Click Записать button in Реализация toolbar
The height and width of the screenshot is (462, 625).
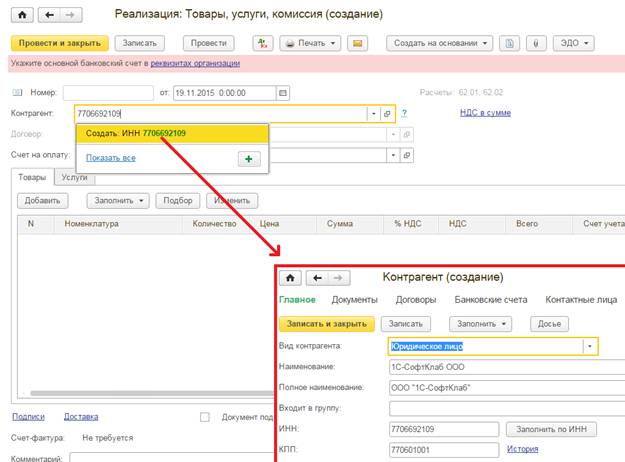tap(140, 43)
